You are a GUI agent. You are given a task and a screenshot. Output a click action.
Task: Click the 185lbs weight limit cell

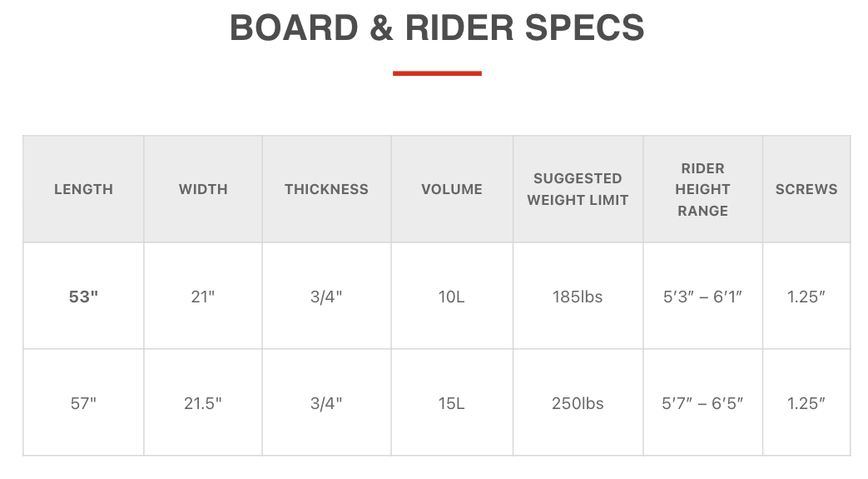(578, 296)
